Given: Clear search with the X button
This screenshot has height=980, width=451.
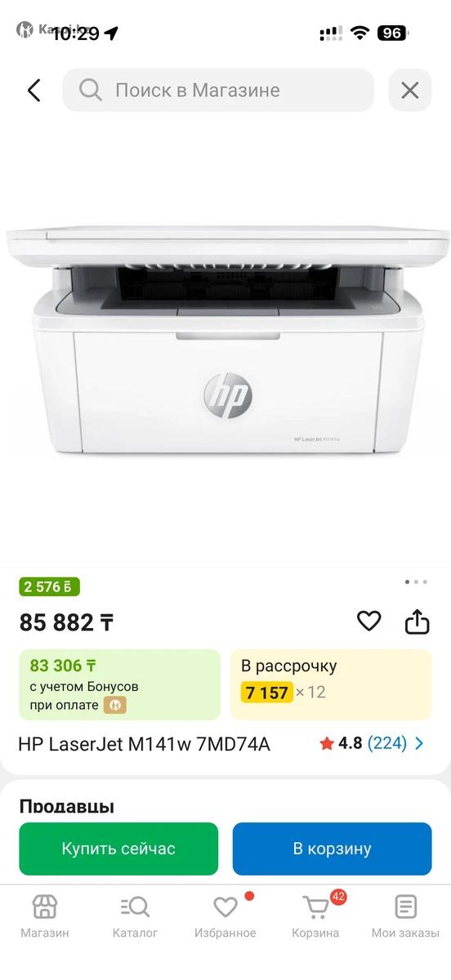Looking at the screenshot, I should pos(410,90).
